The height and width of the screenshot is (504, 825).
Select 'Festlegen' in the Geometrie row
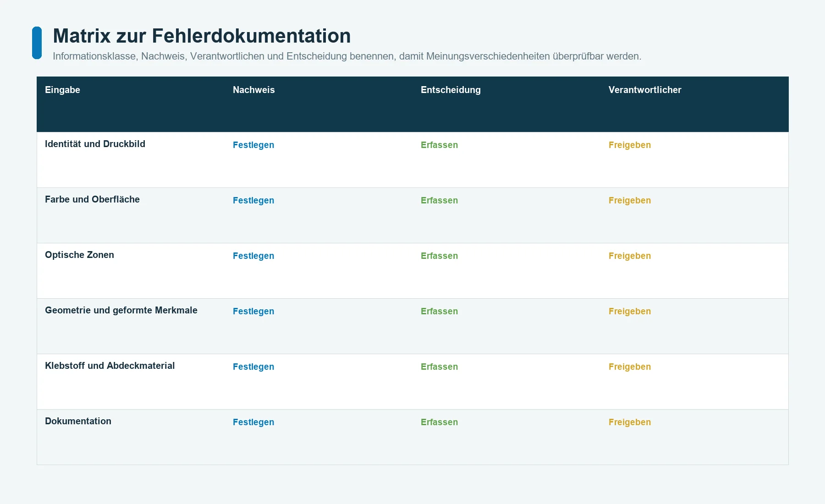(x=253, y=311)
